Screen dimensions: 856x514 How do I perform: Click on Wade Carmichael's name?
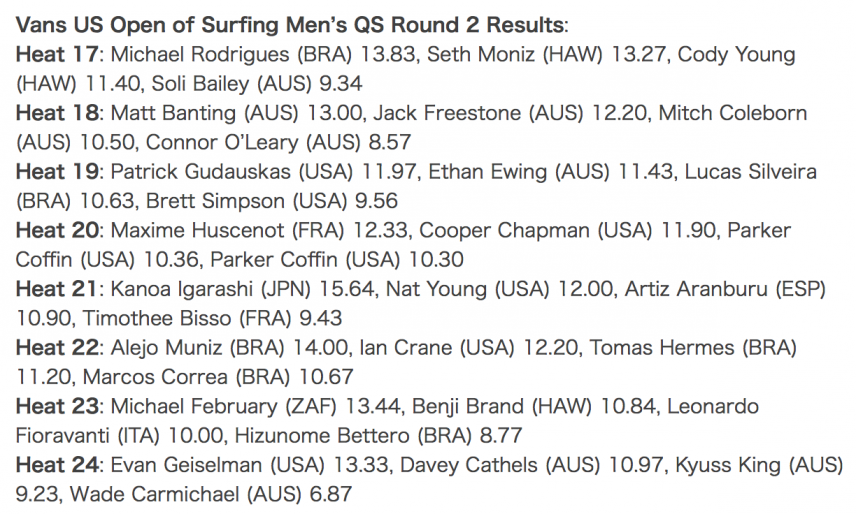154,494
